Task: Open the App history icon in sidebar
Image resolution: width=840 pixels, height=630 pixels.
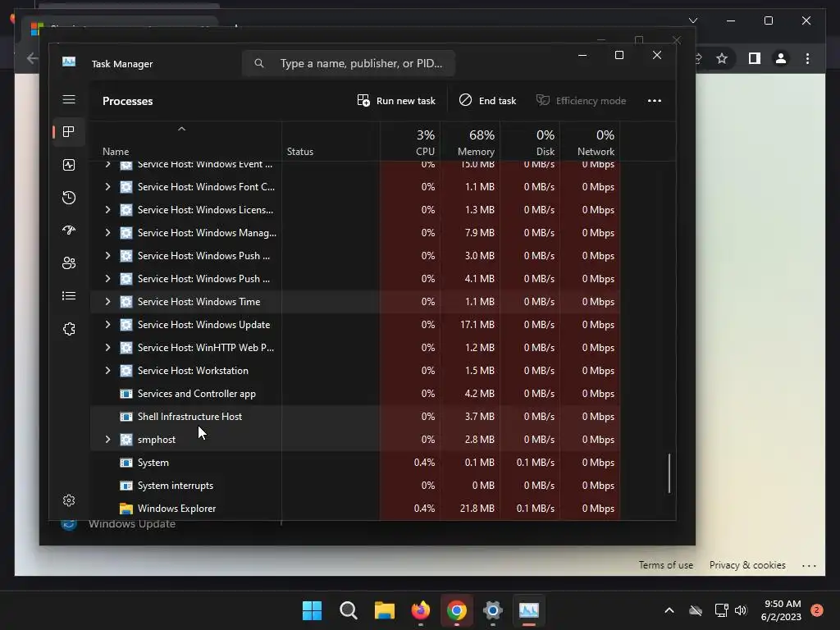Action: [69, 198]
